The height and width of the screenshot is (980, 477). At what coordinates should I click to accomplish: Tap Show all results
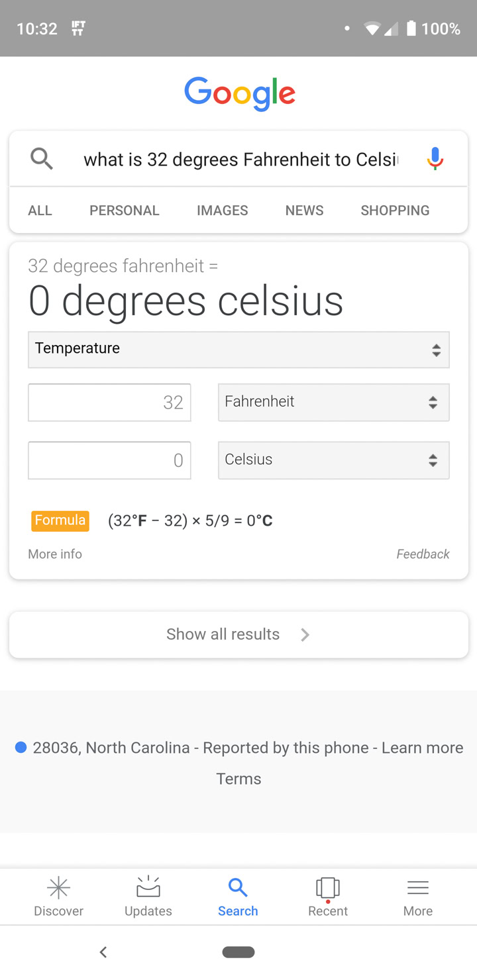[x=238, y=634]
